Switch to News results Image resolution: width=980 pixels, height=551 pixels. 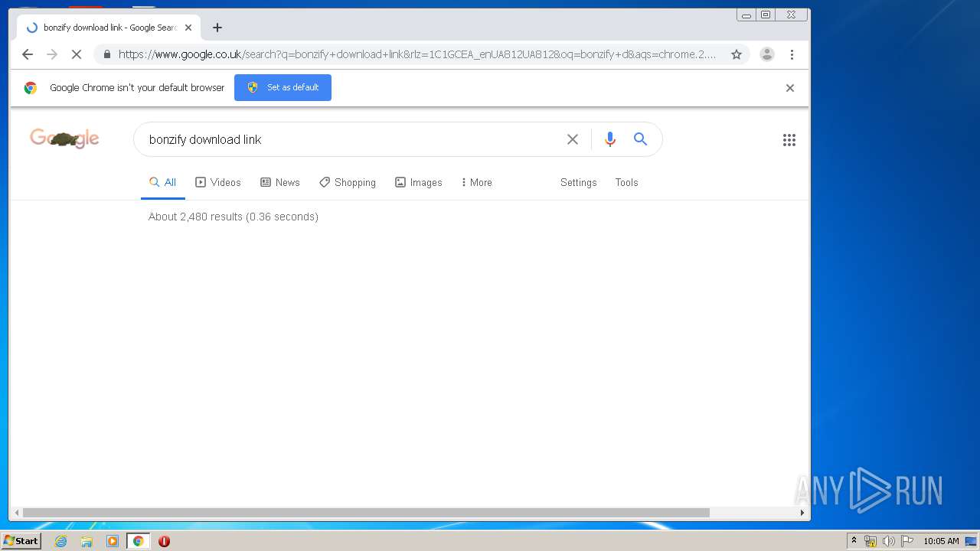click(x=280, y=182)
